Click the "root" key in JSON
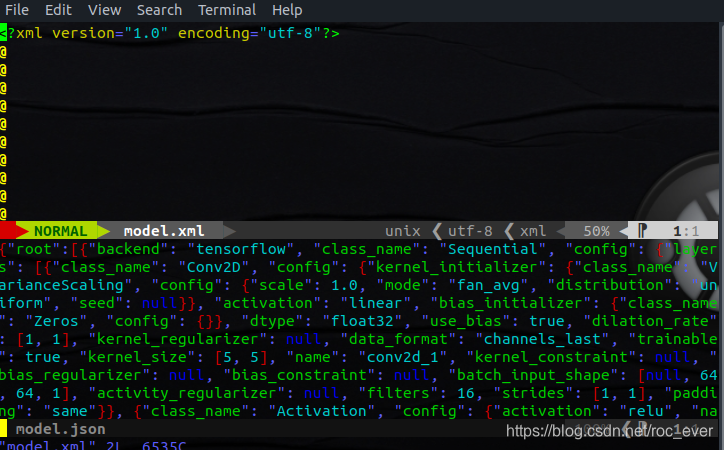Screen dimensions: 724x450 pos(34,249)
